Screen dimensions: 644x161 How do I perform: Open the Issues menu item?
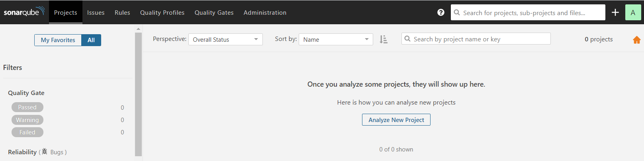point(96,12)
